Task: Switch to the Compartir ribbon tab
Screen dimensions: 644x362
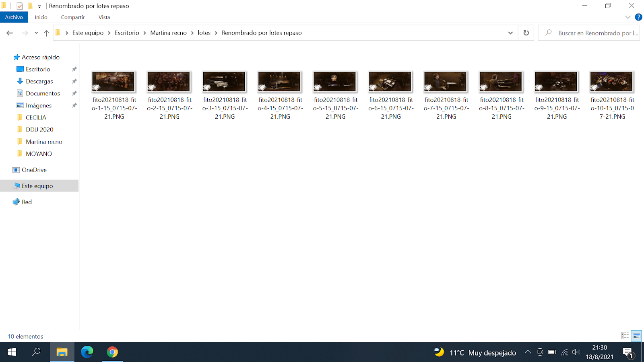Action: (x=73, y=17)
